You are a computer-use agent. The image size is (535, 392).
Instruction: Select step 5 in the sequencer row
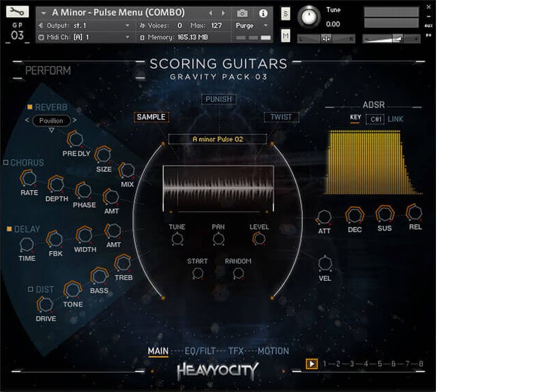click(x=379, y=363)
